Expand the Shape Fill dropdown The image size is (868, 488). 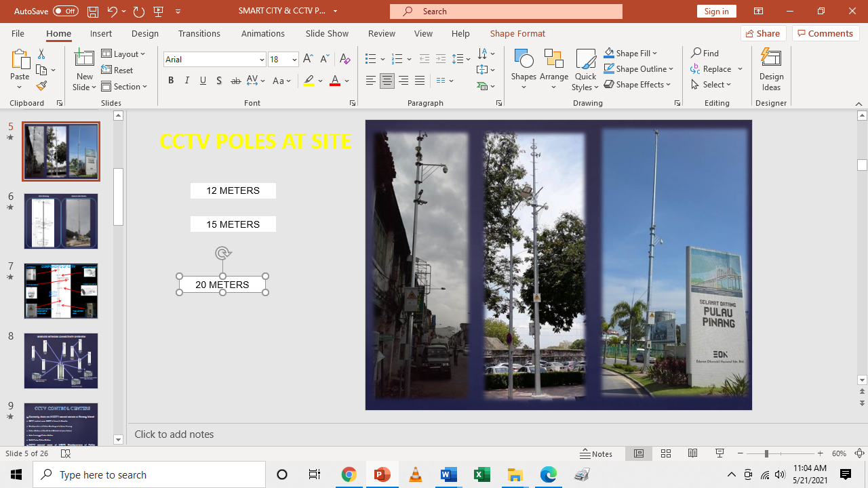[x=655, y=53]
